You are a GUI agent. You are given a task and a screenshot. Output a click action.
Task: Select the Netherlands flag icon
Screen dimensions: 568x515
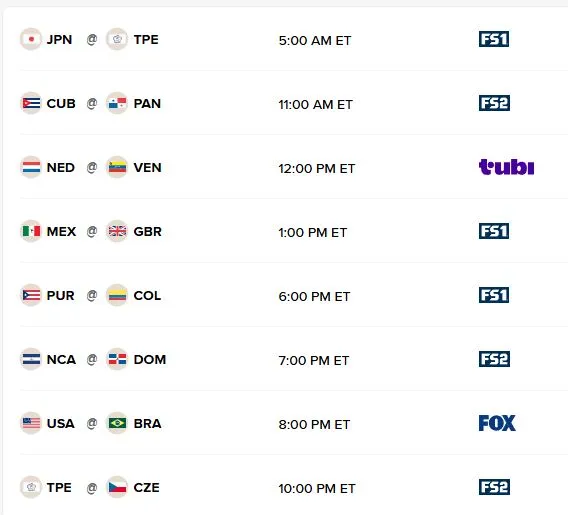click(x=31, y=167)
